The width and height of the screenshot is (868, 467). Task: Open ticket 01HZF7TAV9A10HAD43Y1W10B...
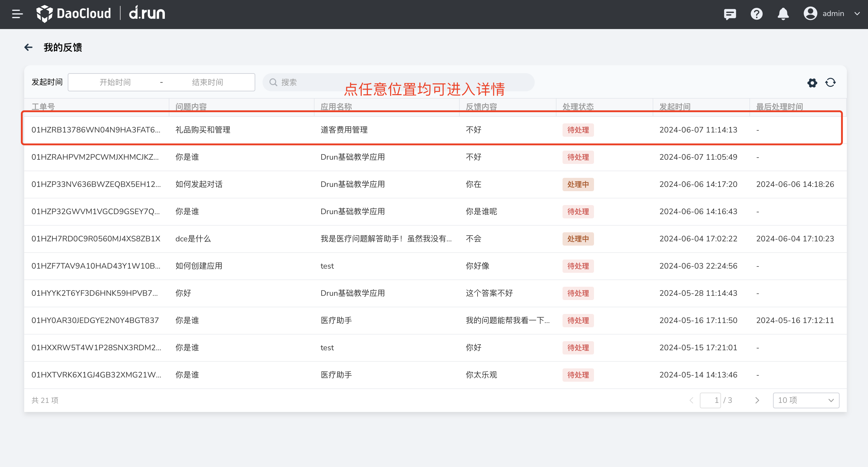[96, 266]
